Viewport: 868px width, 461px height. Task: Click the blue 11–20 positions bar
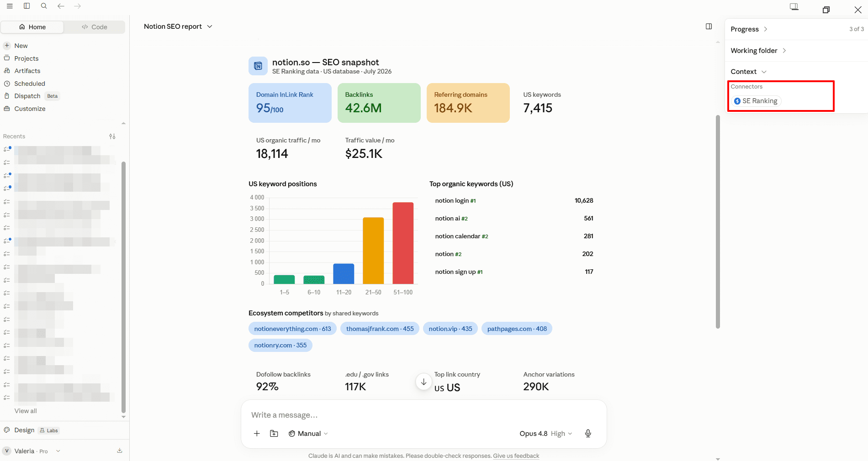tap(344, 274)
